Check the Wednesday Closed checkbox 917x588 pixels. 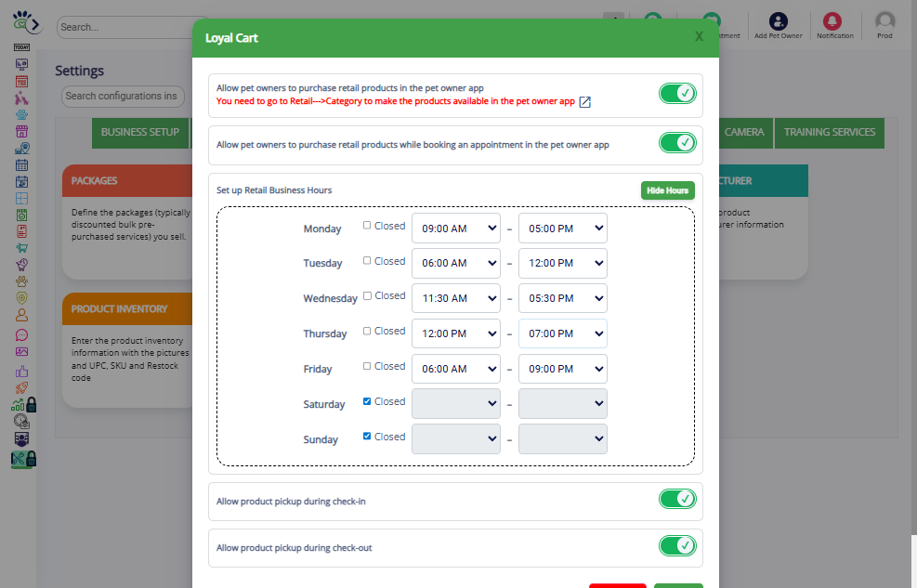pos(367,295)
